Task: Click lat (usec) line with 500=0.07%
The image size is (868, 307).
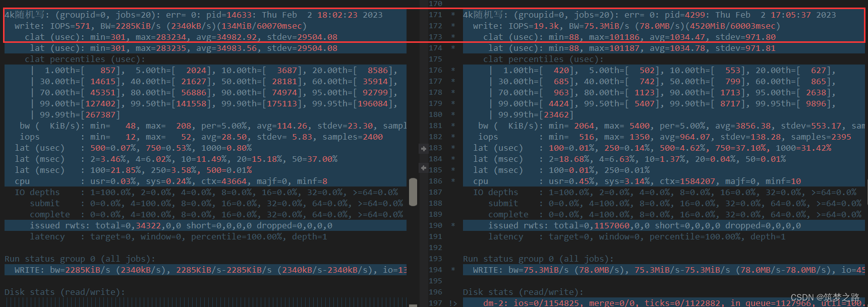Action: pyautogui.click(x=133, y=148)
